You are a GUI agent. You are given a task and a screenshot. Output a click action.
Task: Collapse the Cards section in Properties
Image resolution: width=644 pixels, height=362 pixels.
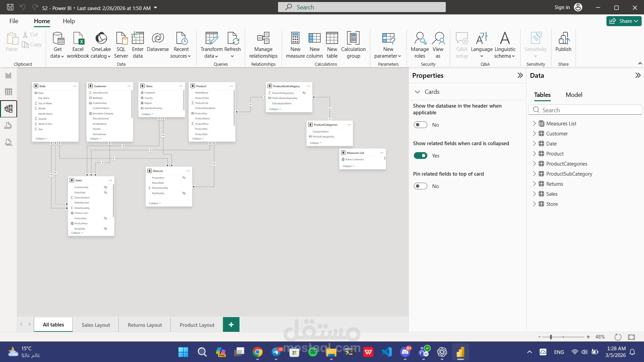pyautogui.click(x=418, y=92)
